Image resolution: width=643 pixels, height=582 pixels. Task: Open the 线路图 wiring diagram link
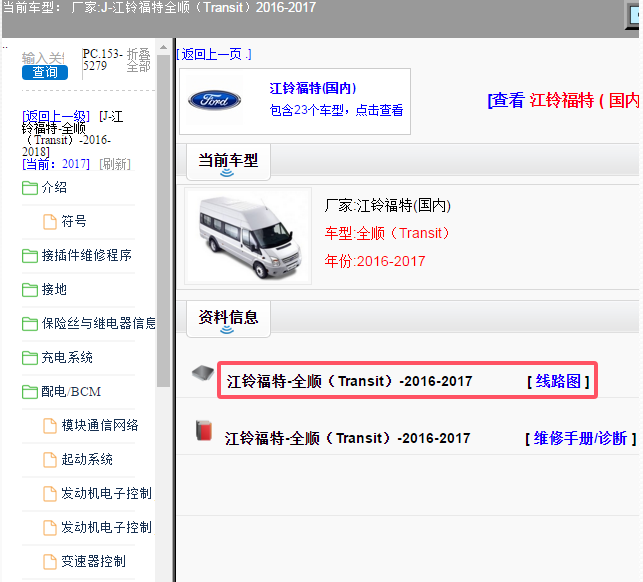coord(558,381)
